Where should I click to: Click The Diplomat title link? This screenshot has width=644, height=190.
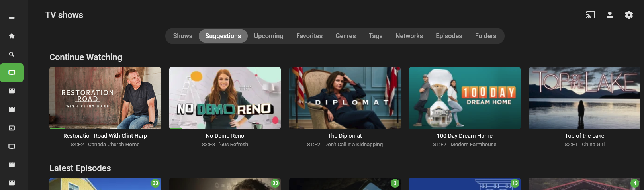[345, 136]
